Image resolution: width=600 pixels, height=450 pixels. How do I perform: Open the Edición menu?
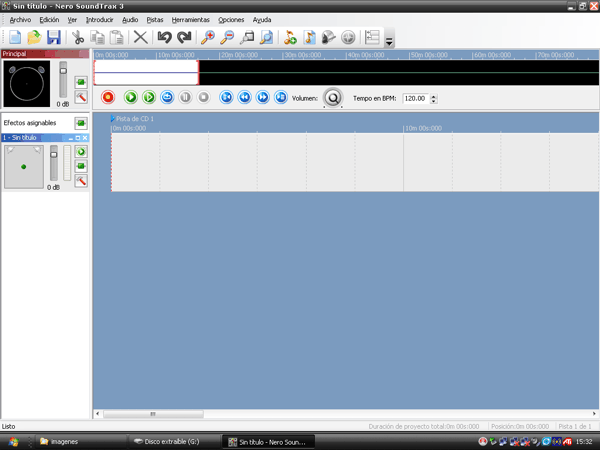[x=49, y=20]
